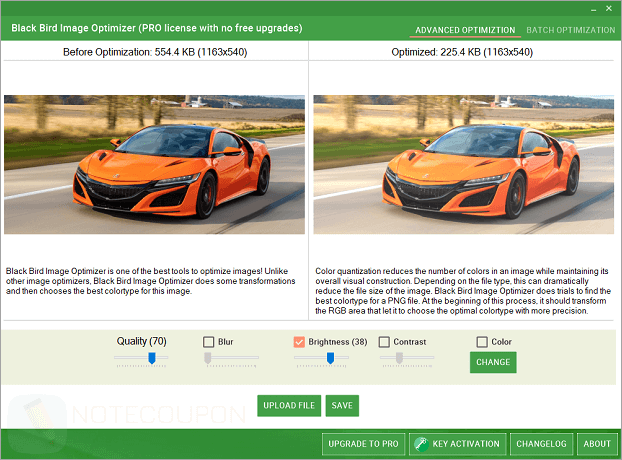Click the optimized car image preview
622x460 pixels.
point(463,164)
